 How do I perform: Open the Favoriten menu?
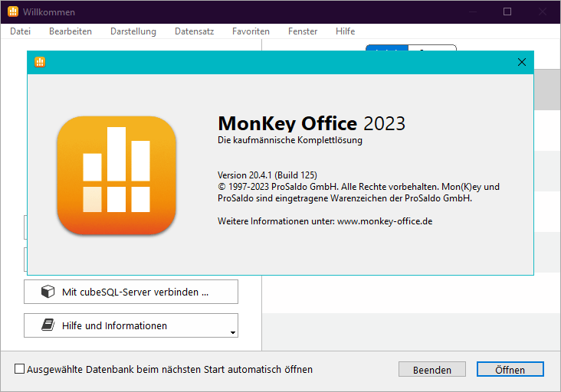click(x=251, y=31)
